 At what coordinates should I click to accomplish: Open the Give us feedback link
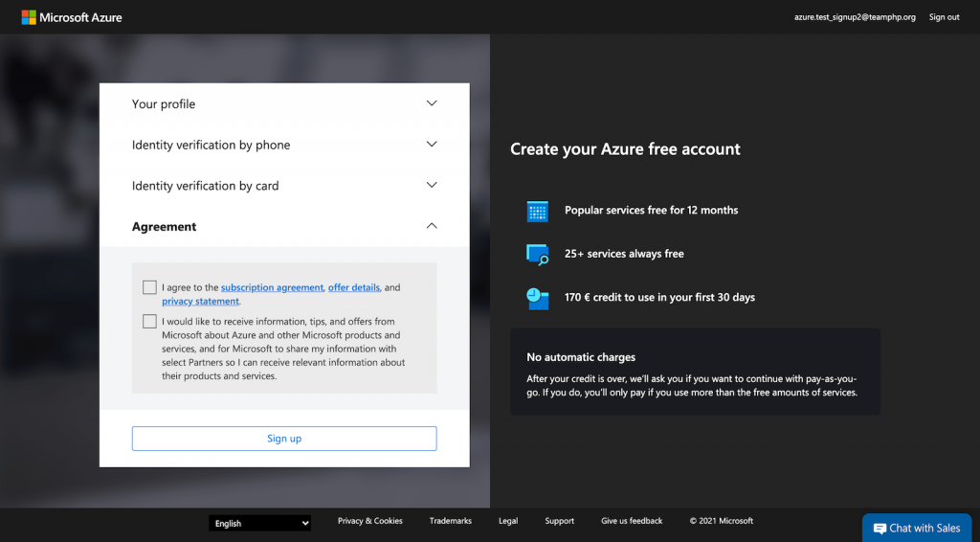632,521
